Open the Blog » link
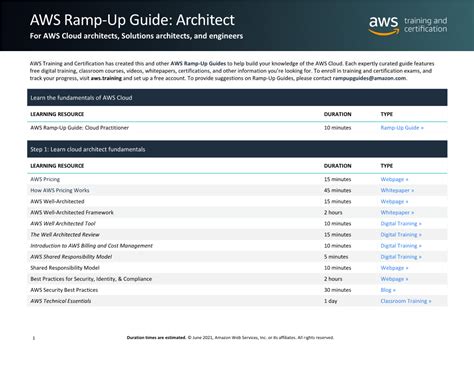 (388, 290)
